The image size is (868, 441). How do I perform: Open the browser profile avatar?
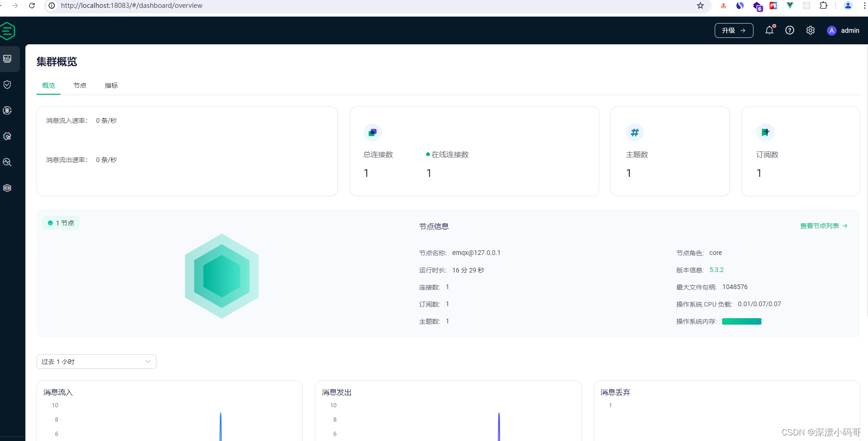[848, 6]
